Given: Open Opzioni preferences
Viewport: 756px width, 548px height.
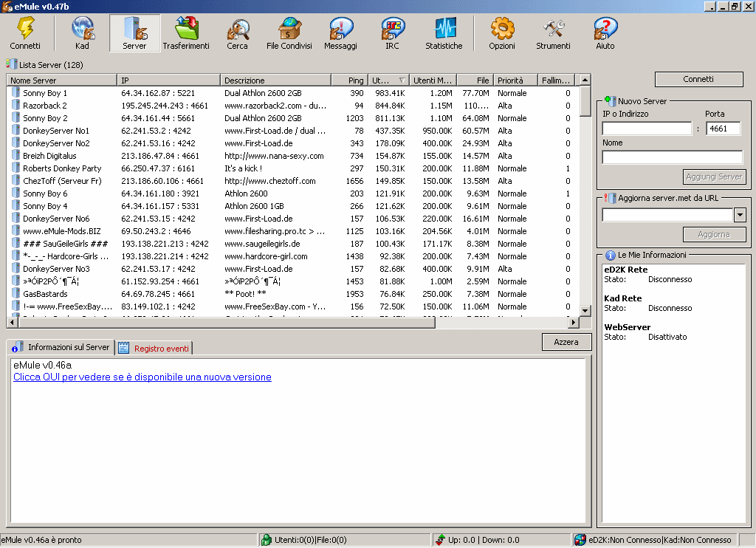Looking at the screenshot, I should [x=502, y=33].
